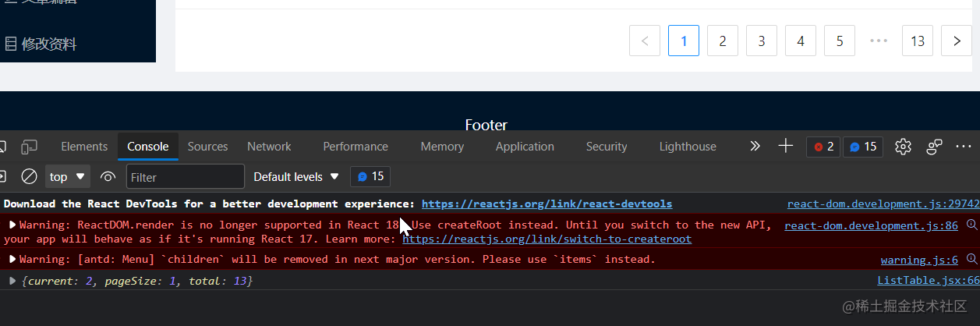Open ListTable.jsx:66 source link

pos(928,280)
